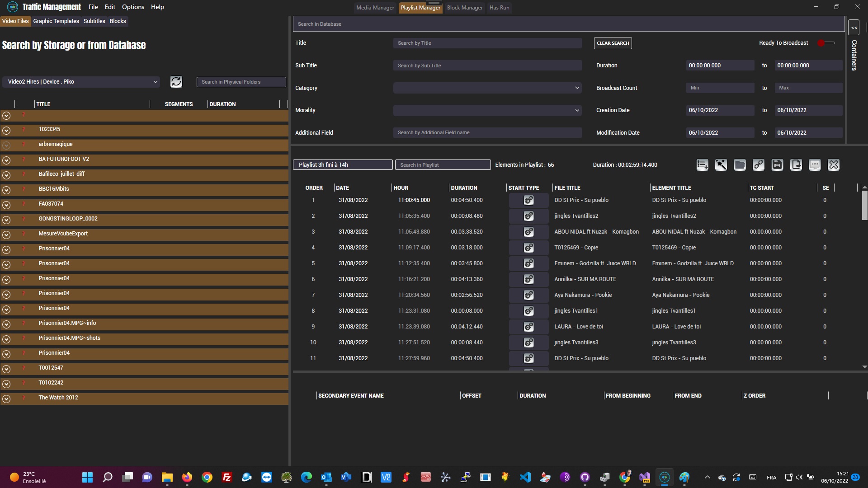Open the Subtitles tab
The width and height of the screenshot is (868, 488).
94,21
